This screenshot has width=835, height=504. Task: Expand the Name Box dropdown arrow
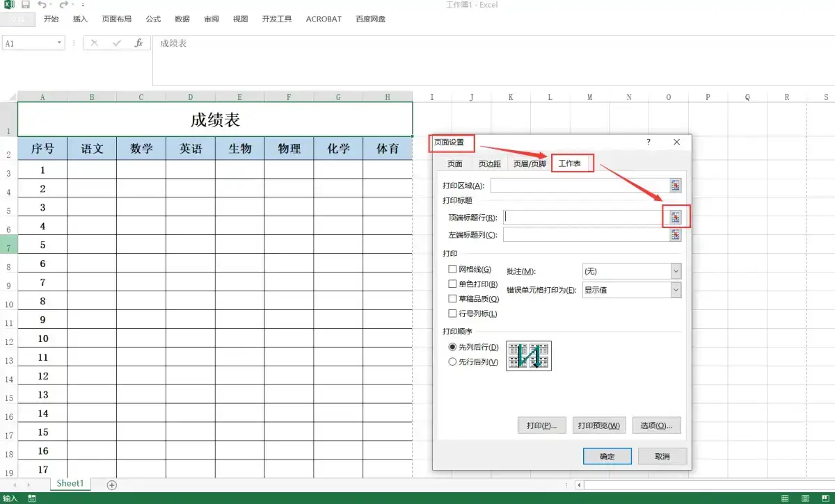[59, 42]
